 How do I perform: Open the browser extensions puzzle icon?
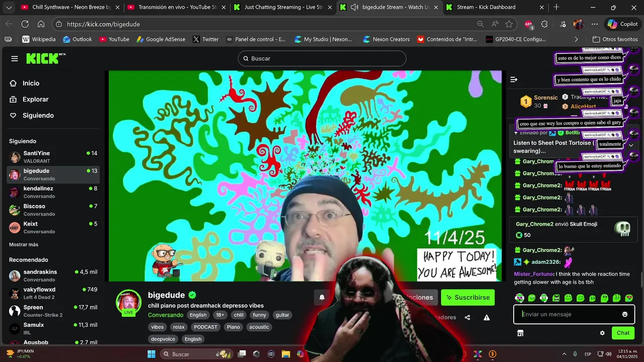click(x=544, y=24)
